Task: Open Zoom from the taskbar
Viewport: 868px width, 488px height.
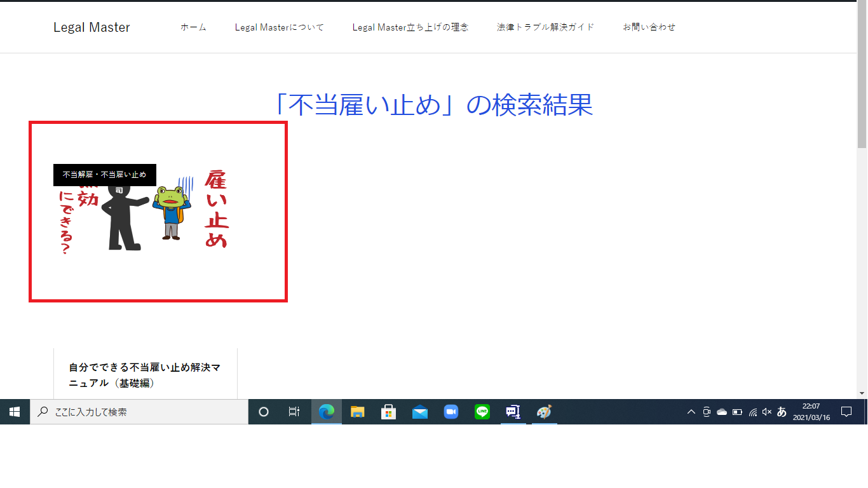Action: (451, 412)
